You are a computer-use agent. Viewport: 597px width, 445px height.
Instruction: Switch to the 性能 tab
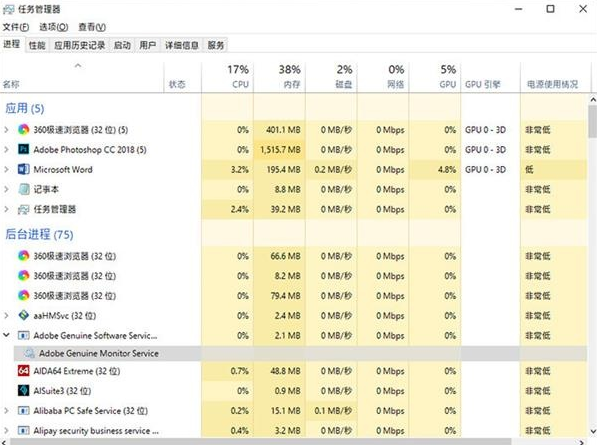37,45
